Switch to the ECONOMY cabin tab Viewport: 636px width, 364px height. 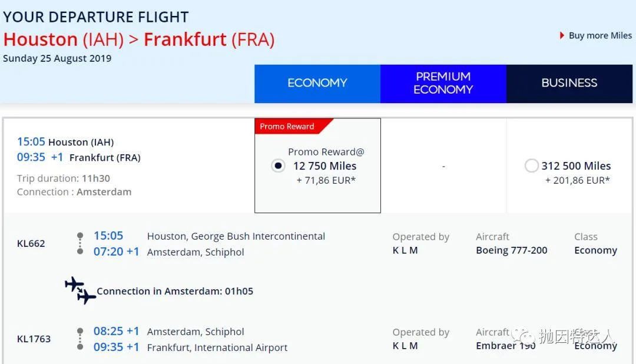pos(317,83)
